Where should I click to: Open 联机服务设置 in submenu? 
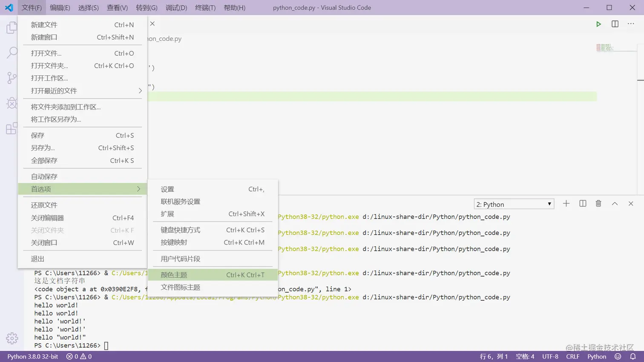[x=213, y=201]
